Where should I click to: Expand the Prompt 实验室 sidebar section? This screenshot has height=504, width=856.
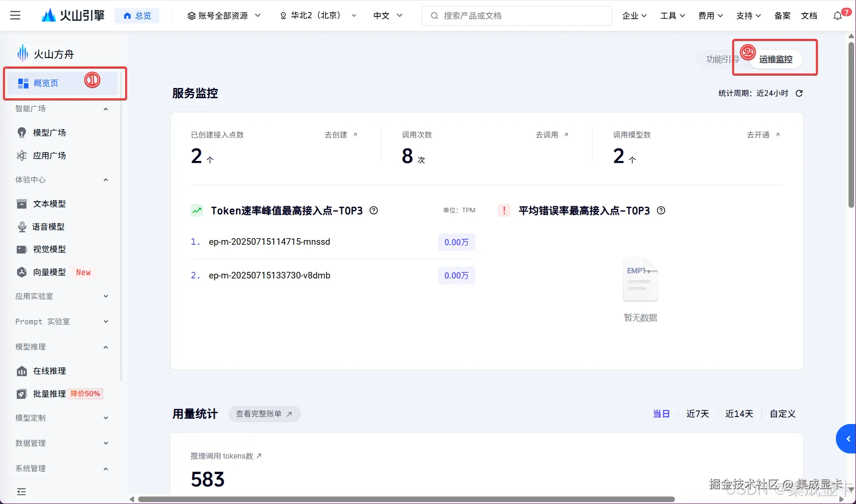point(106,321)
